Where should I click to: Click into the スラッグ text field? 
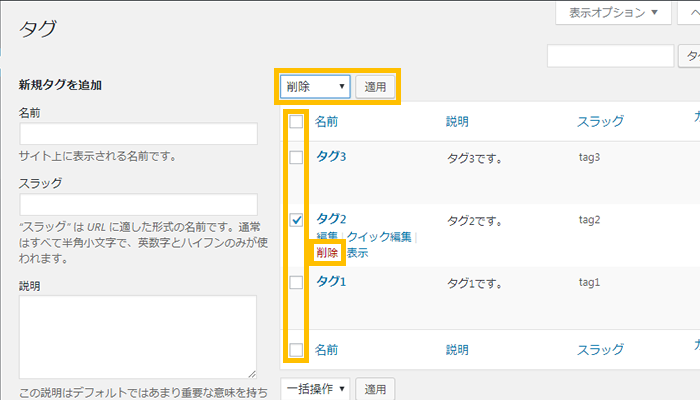139,204
